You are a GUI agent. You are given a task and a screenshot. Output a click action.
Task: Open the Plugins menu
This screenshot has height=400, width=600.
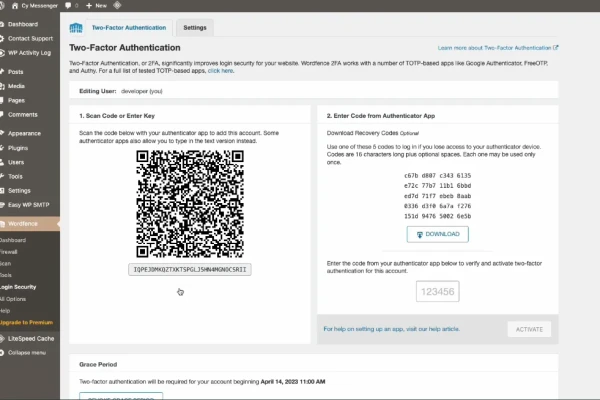(18, 148)
